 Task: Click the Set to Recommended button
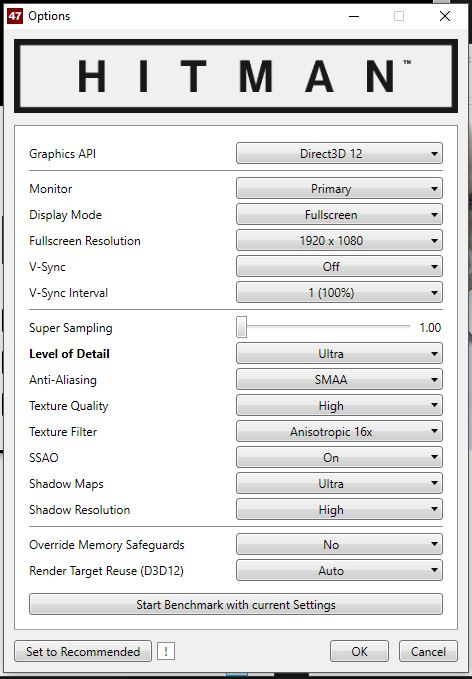83,651
